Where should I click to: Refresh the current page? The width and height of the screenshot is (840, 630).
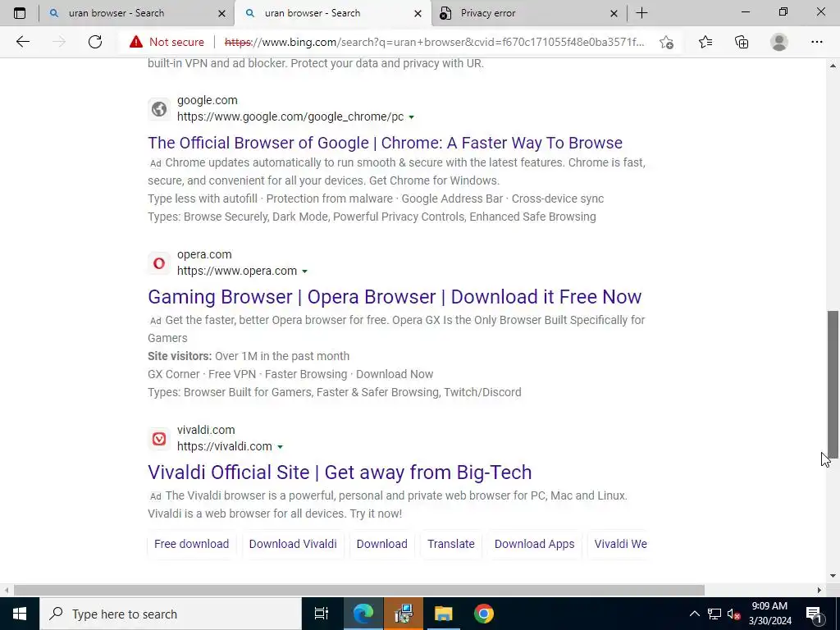95,42
